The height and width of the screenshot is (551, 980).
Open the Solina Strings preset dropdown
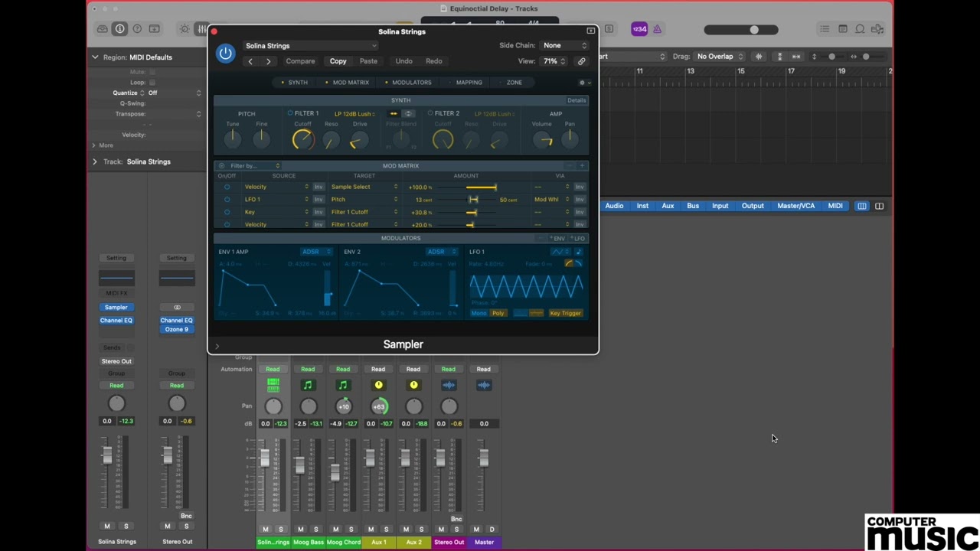(310, 46)
